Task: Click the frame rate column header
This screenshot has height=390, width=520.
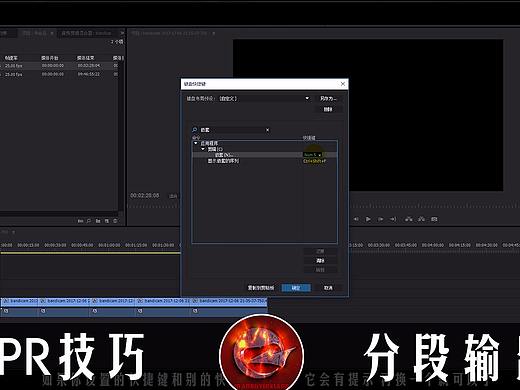Action: [x=11, y=58]
